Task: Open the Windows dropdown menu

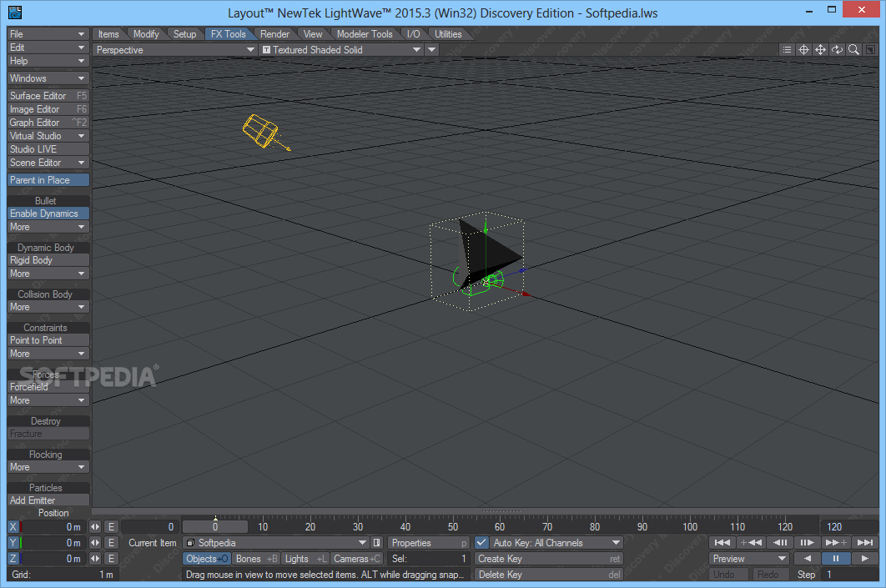Action: [48, 78]
